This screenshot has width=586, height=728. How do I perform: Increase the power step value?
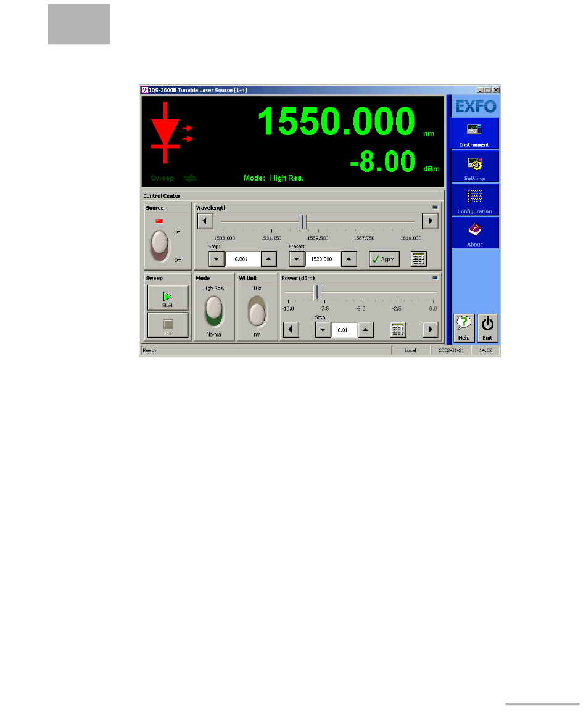click(366, 330)
